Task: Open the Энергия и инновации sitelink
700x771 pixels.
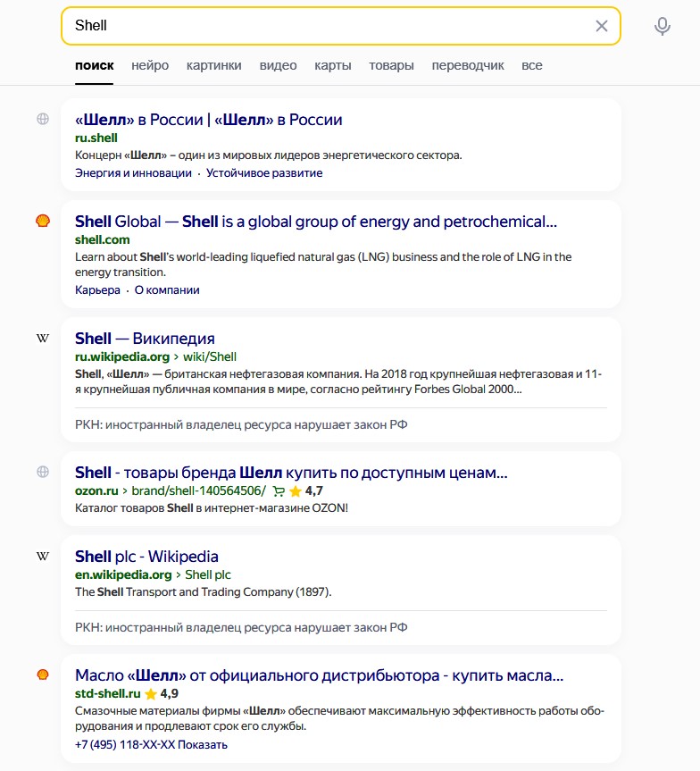Action: point(133,173)
